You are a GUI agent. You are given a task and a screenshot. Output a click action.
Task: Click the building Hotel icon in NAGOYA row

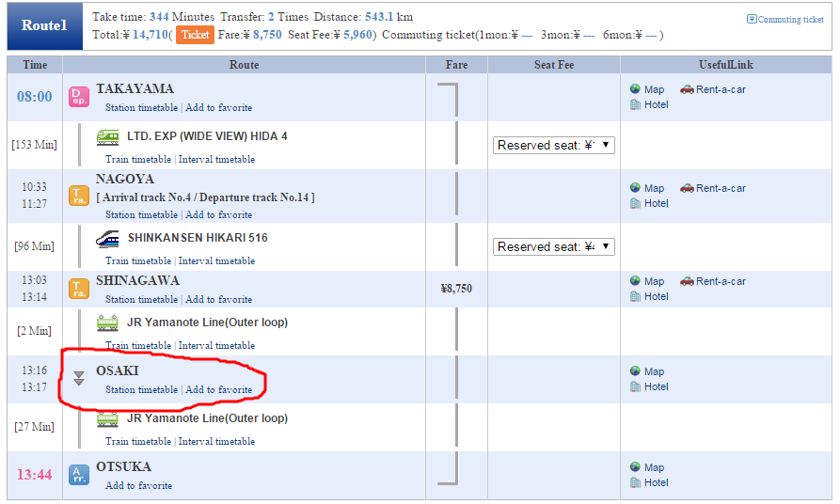point(635,203)
